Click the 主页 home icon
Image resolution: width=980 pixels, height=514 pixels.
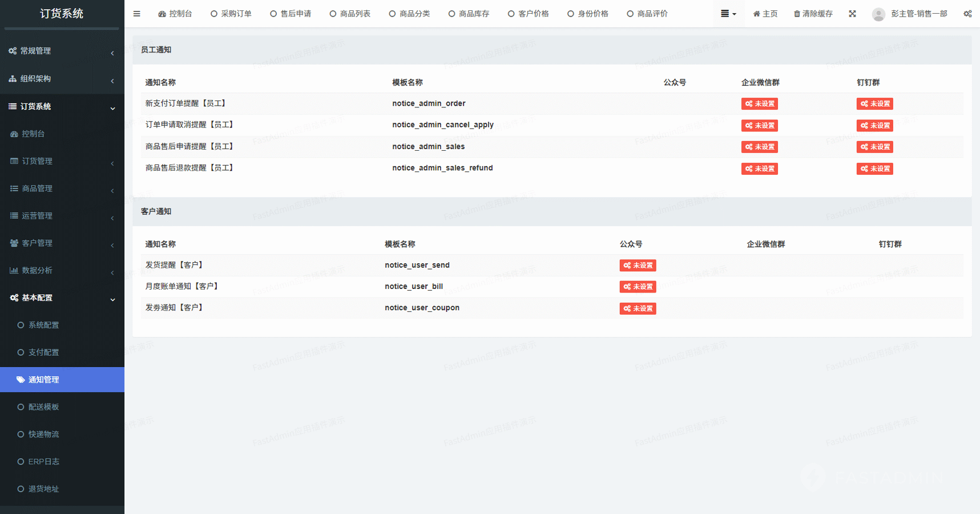pos(757,14)
